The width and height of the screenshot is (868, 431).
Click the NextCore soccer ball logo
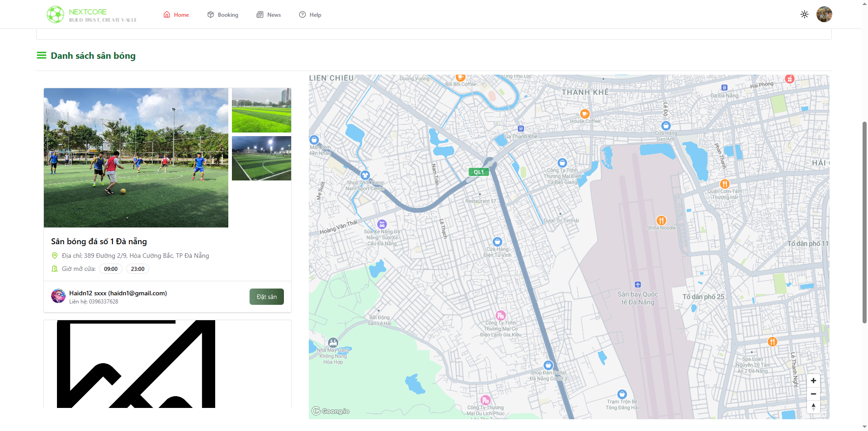[x=56, y=14]
